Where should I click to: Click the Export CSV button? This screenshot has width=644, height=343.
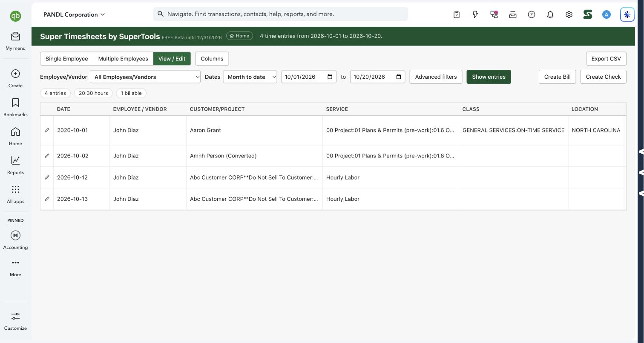[606, 59]
